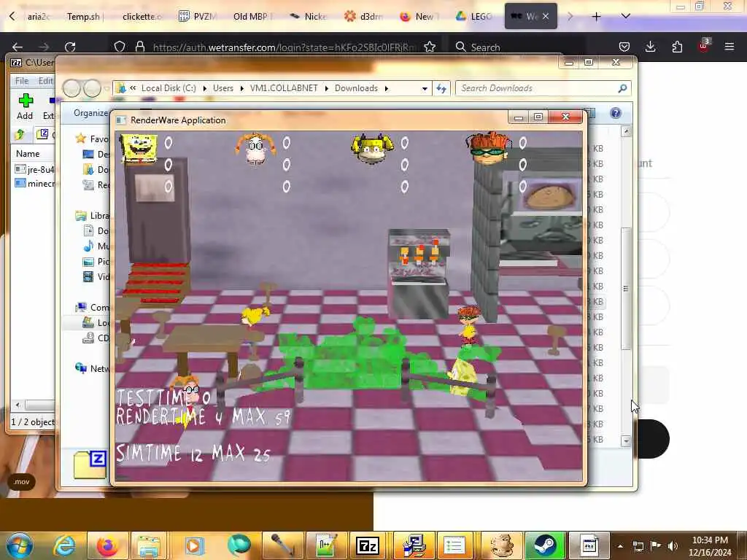Open the 7z taskbar icon
747x560 pixels.
click(368, 545)
